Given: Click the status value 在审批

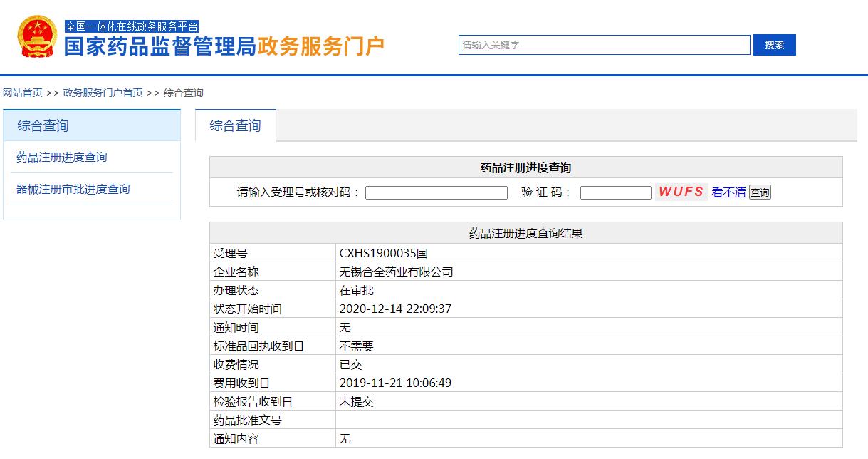Looking at the screenshot, I should 357,290.
